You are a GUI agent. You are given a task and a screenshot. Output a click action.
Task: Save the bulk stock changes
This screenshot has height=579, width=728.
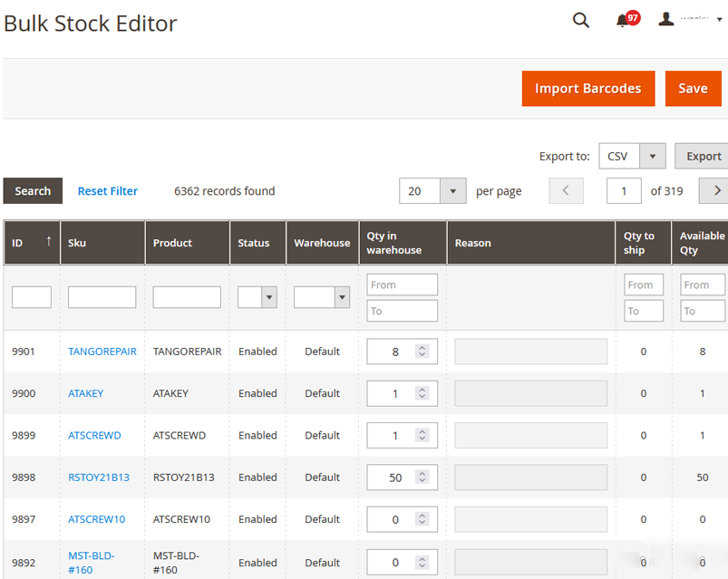(693, 88)
